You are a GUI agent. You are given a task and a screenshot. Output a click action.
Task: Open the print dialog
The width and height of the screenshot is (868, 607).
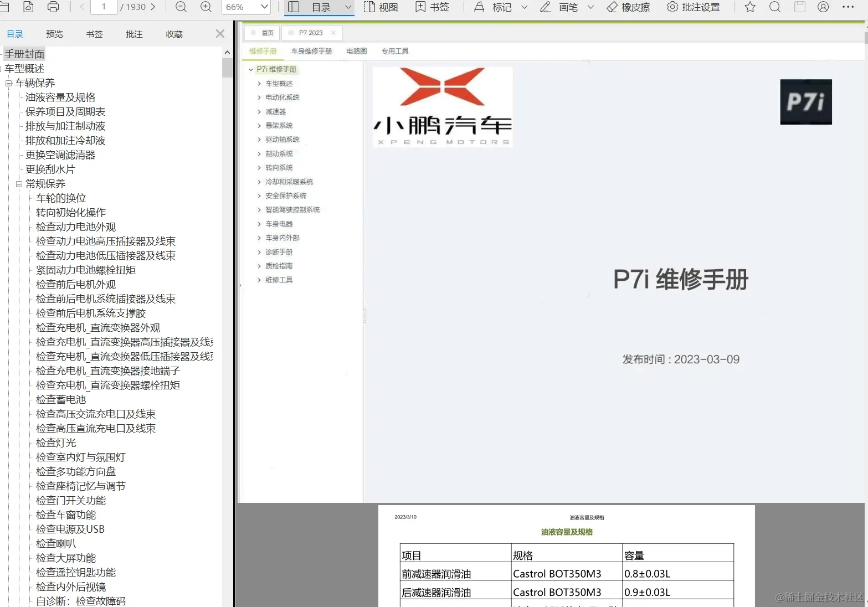point(53,7)
